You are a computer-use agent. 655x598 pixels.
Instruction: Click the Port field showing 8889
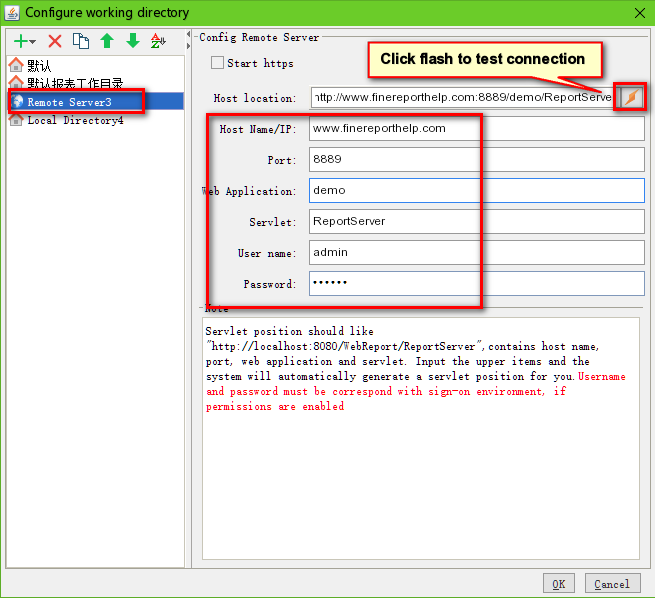[477, 159]
